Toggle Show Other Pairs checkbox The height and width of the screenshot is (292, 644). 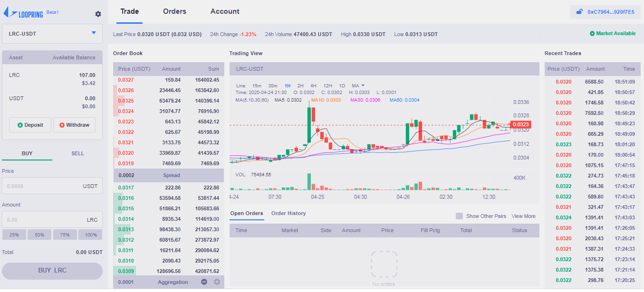[459, 216]
